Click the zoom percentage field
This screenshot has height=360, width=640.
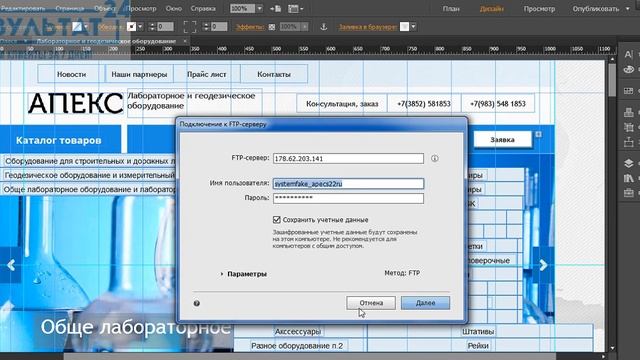pyautogui.click(x=242, y=9)
